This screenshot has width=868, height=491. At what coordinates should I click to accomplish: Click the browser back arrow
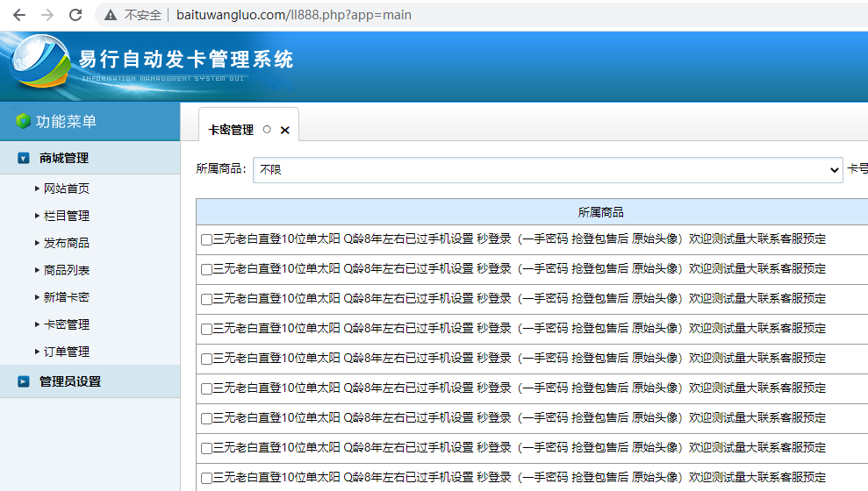(18, 15)
